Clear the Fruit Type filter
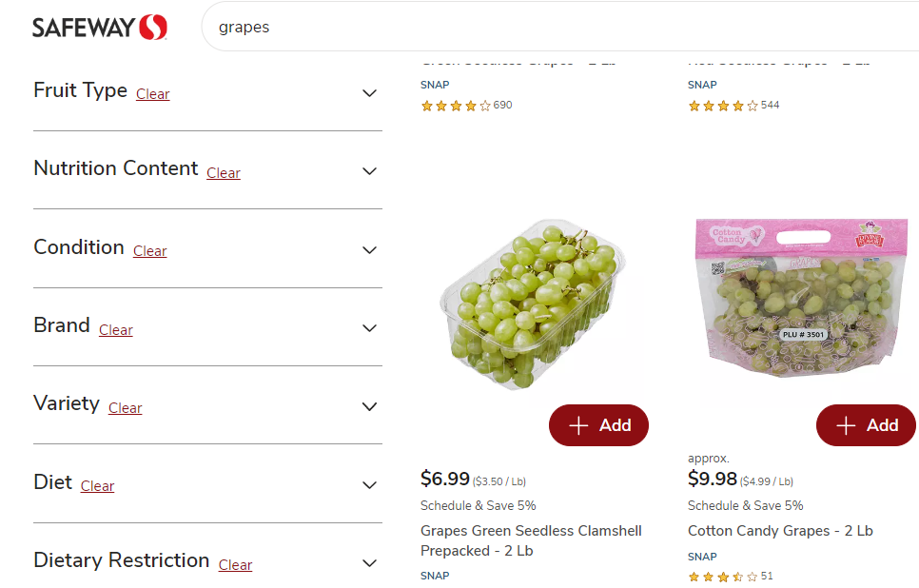This screenshot has width=919, height=588. click(152, 94)
